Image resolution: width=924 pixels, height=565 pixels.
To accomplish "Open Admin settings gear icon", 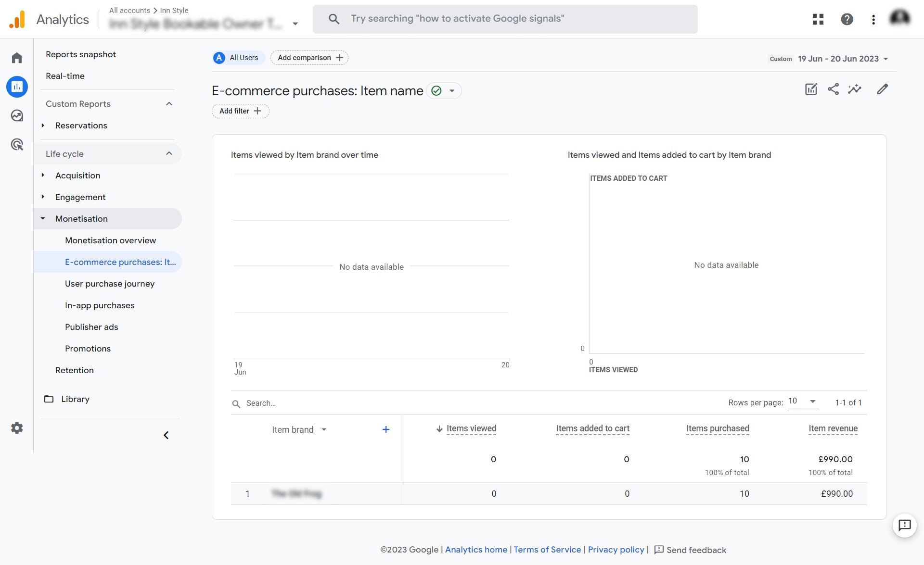I will point(17,428).
